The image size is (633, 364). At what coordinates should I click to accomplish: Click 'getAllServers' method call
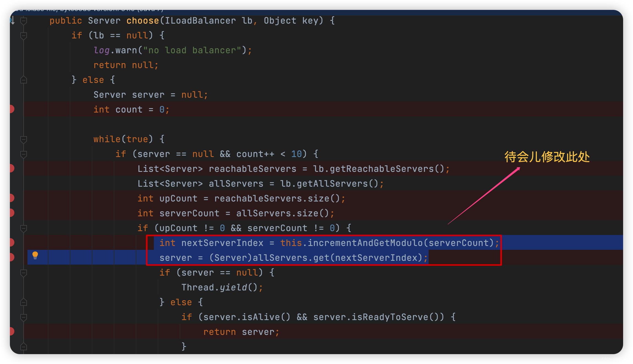click(332, 184)
